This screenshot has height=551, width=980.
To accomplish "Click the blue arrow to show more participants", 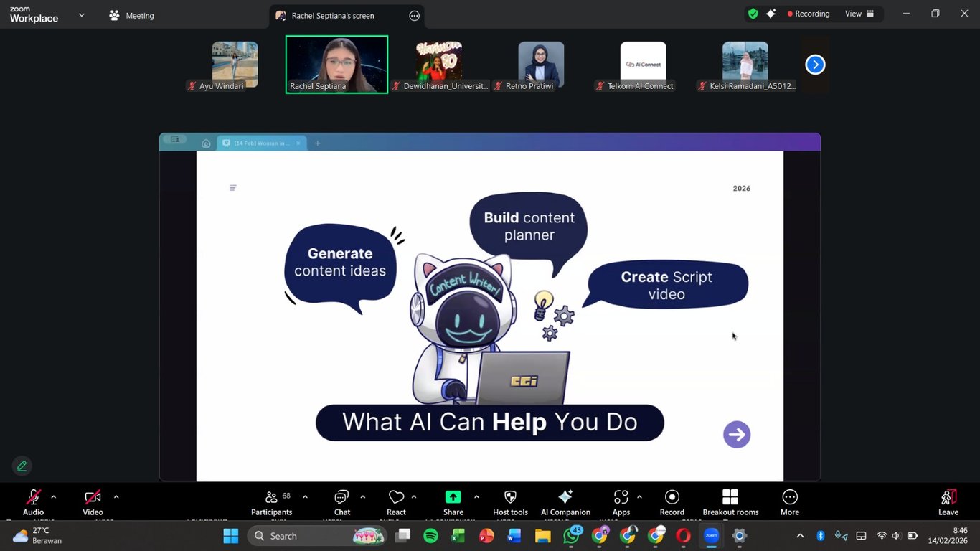I will coord(814,64).
